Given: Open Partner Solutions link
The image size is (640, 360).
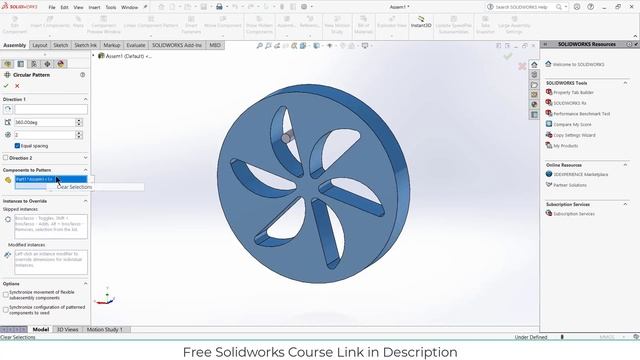Looking at the screenshot, I should tap(570, 185).
